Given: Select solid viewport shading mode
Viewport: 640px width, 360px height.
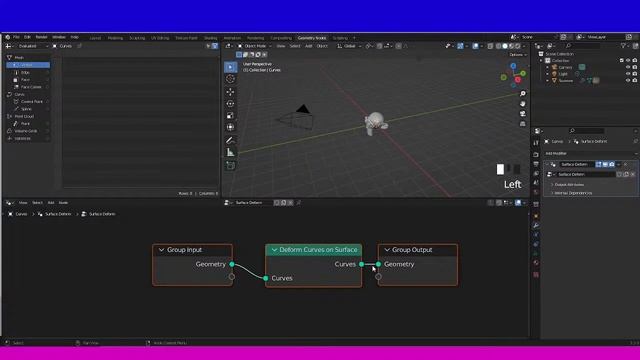Looking at the screenshot, I should pyautogui.click(x=505, y=46).
